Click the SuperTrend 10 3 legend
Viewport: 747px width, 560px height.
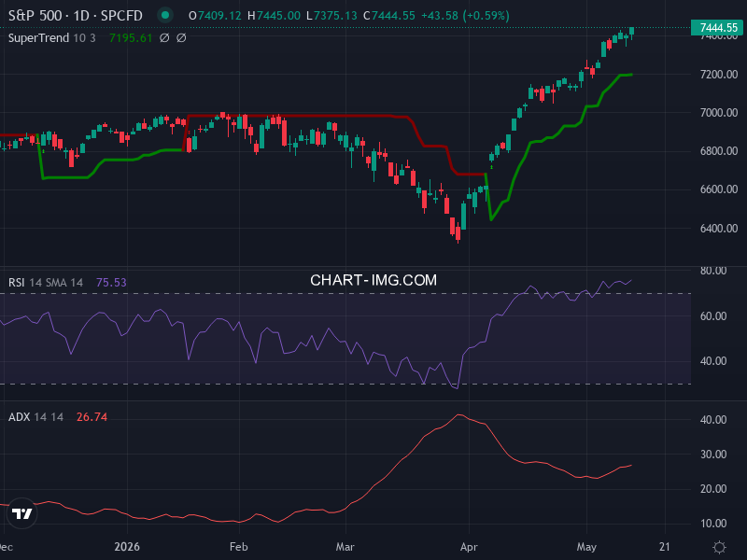[x=52, y=38]
